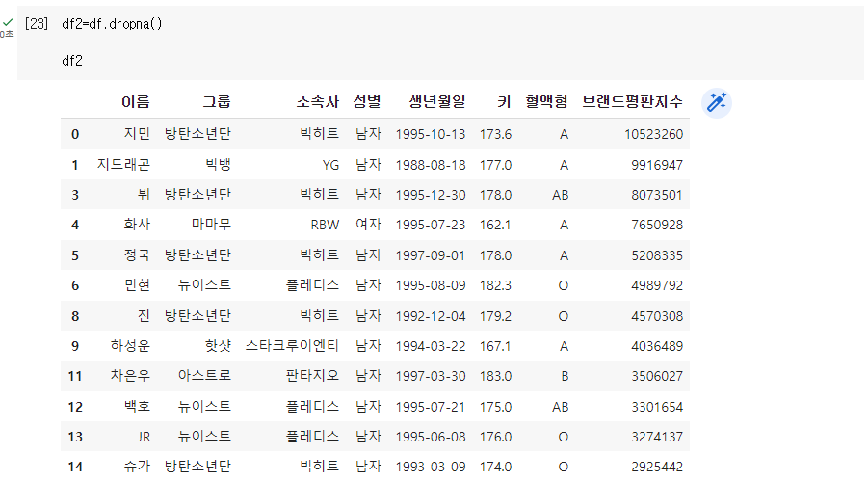
Task: Select the 브랜드평판지수 column header
Action: coord(632,102)
